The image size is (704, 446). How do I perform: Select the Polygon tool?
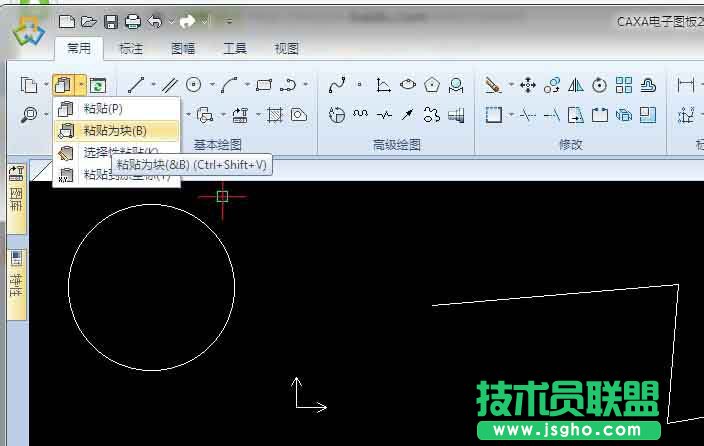(432, 84)
